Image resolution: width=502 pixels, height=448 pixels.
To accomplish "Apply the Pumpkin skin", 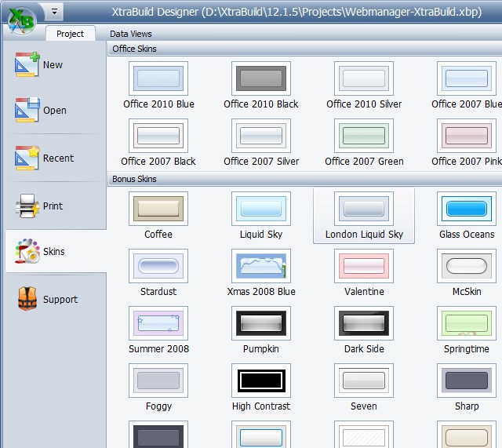I will click(261, 330).
